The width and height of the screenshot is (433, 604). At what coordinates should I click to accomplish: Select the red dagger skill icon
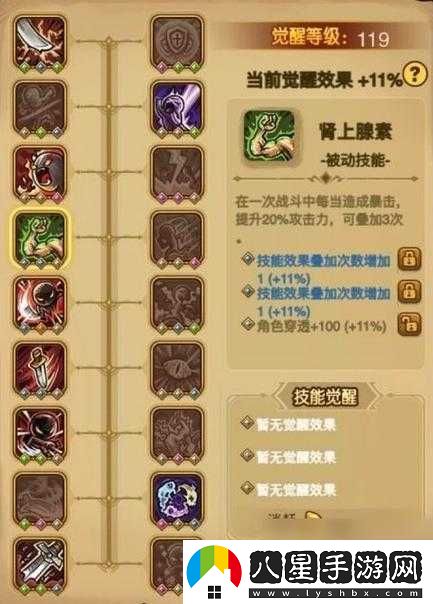(40, 370)
